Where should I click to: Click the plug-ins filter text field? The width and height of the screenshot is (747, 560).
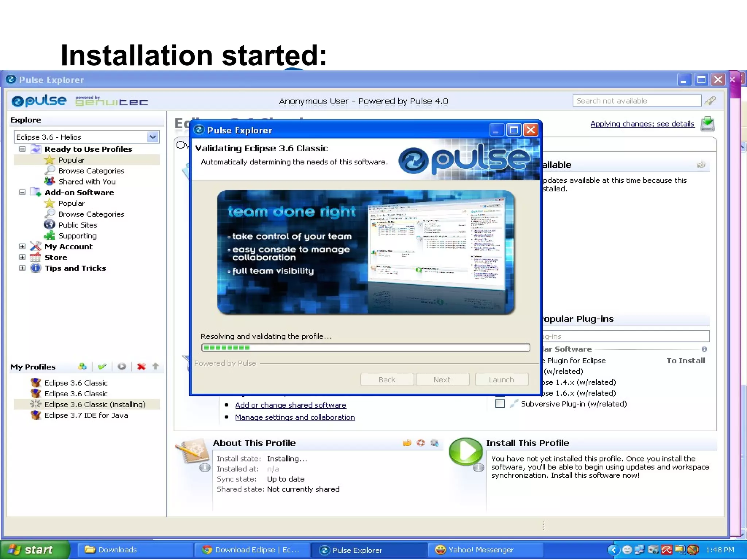coord(626,336)
